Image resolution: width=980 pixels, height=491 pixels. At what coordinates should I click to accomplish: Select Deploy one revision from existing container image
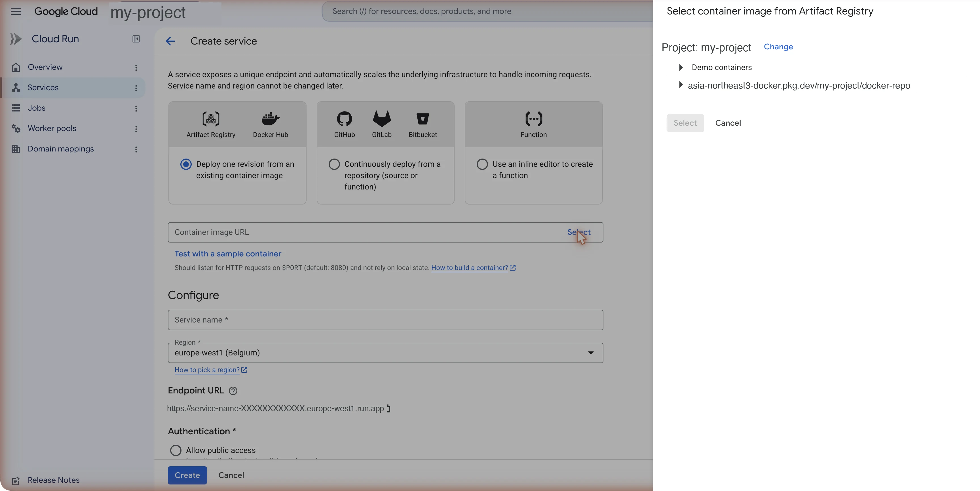point(186,164)
